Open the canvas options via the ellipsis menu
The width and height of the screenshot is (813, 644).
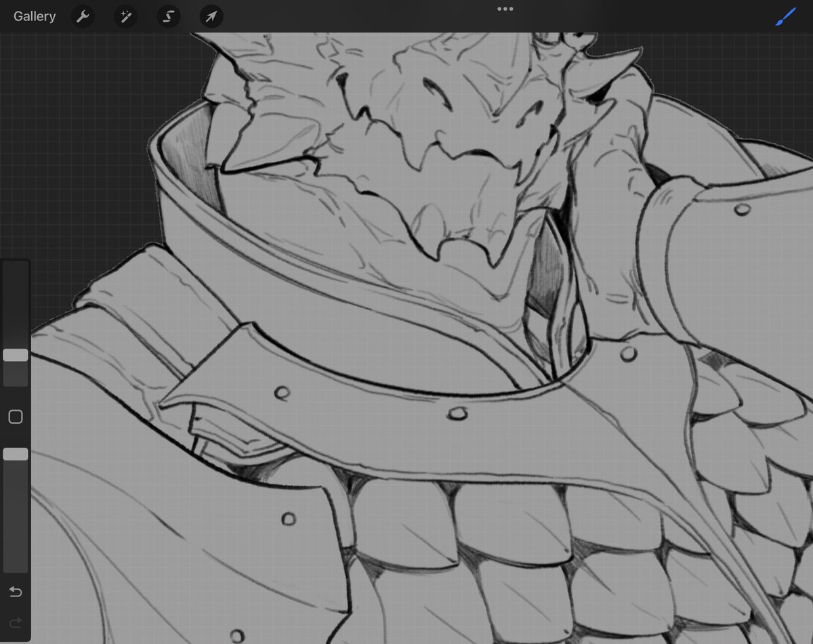(x=504, y=9)
